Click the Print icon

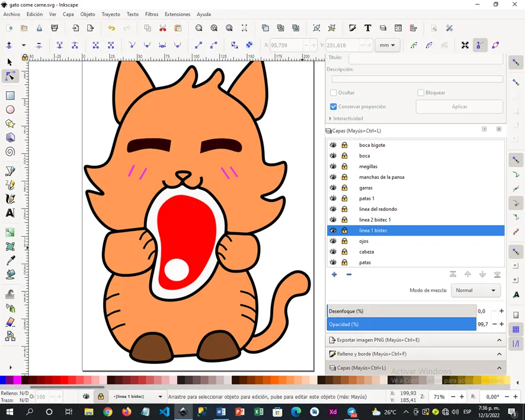55,28
